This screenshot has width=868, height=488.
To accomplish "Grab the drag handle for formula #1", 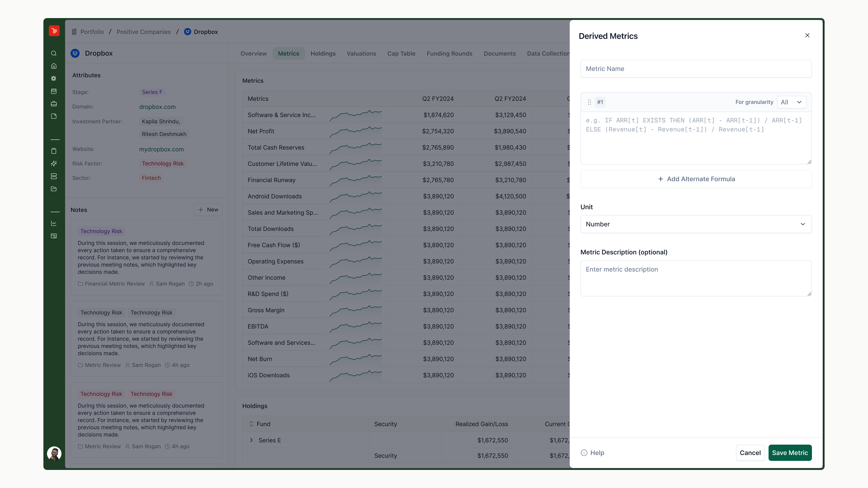I will tap(589, 102).
